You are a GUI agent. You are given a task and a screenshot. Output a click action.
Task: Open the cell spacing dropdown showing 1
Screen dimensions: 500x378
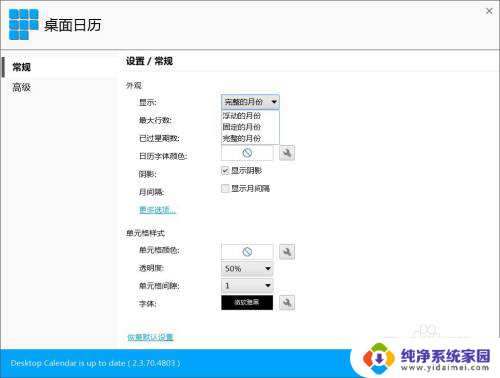[247, 286]
